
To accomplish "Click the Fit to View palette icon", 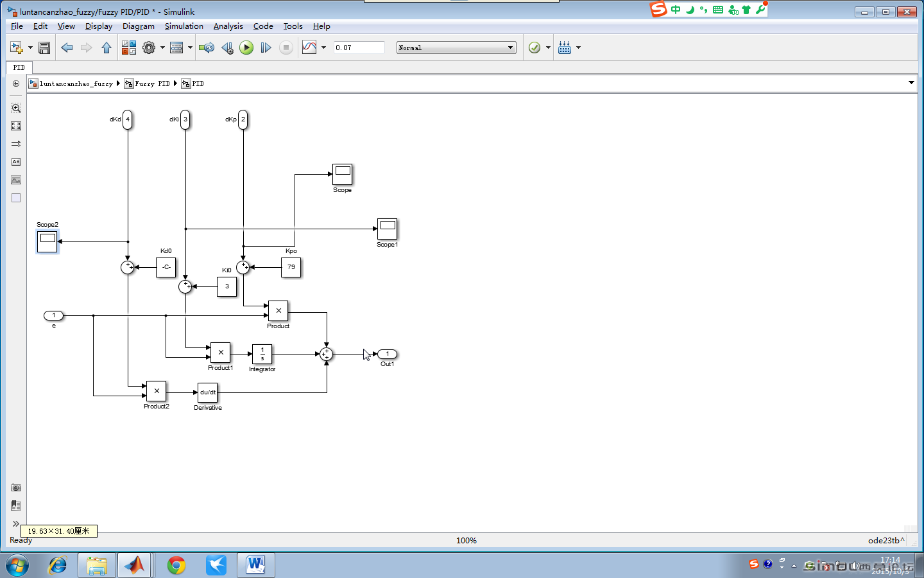I will click(16, 126).
